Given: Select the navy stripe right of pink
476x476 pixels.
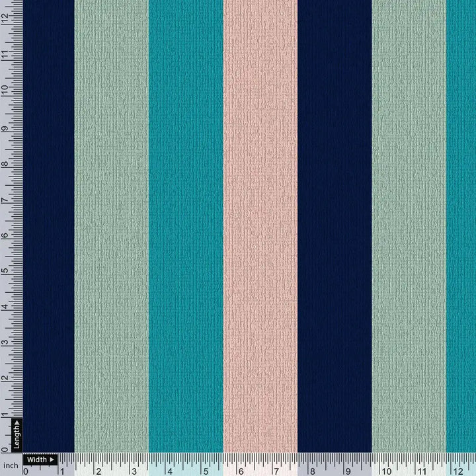Looking at the screenshot, I should 335,225.
